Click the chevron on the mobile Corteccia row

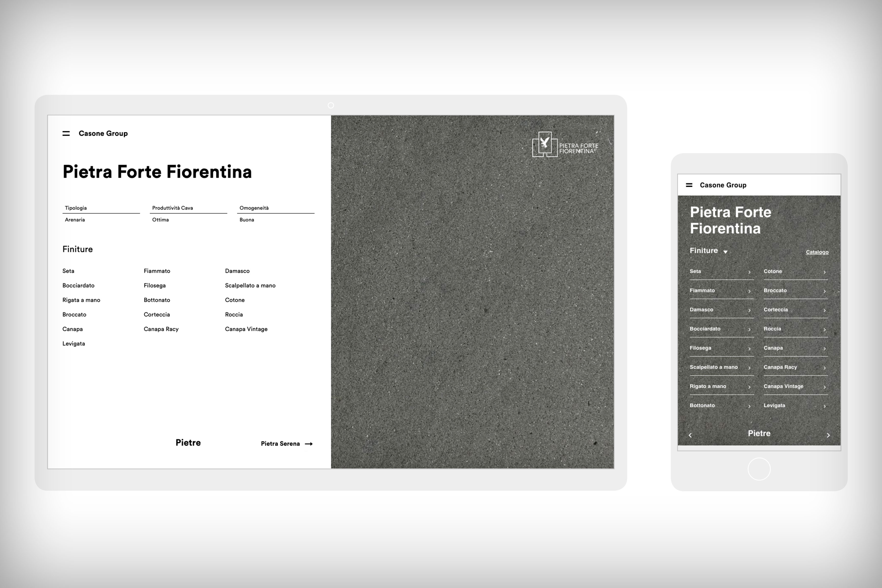point(824,310)
